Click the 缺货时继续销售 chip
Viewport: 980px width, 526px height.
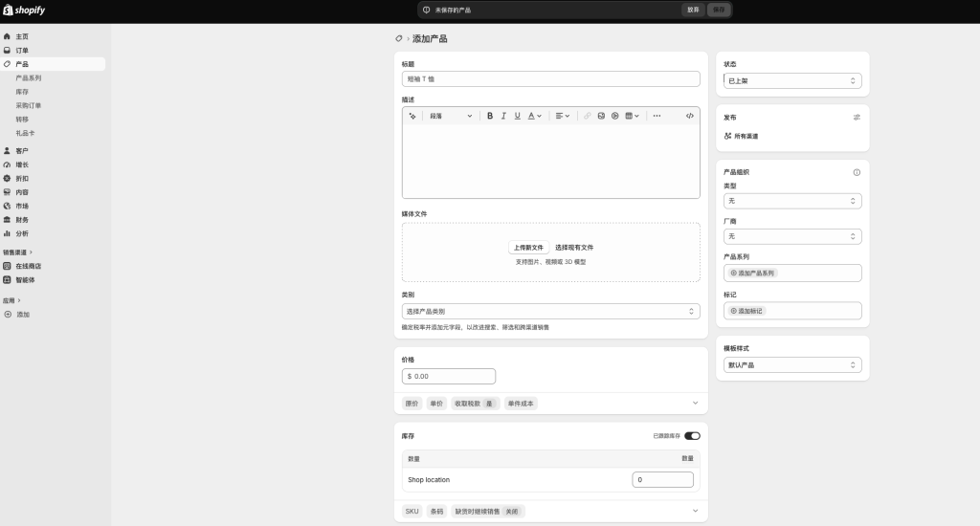[488, 512]
